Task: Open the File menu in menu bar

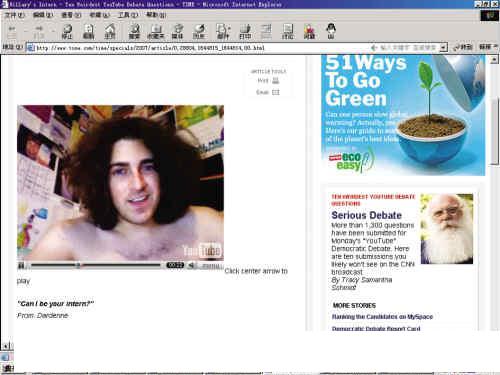Action: 14,15
